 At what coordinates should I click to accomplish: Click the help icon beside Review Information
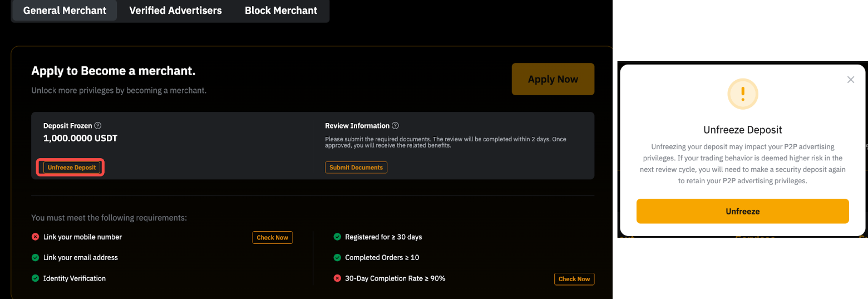coord(395,126)
